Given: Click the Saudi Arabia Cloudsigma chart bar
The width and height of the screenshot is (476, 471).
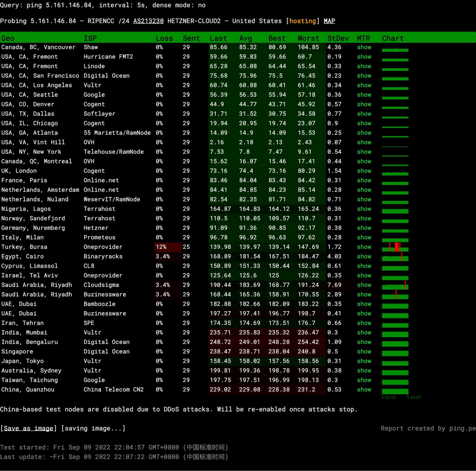Looking at the screenshot, I should (395, 286).
